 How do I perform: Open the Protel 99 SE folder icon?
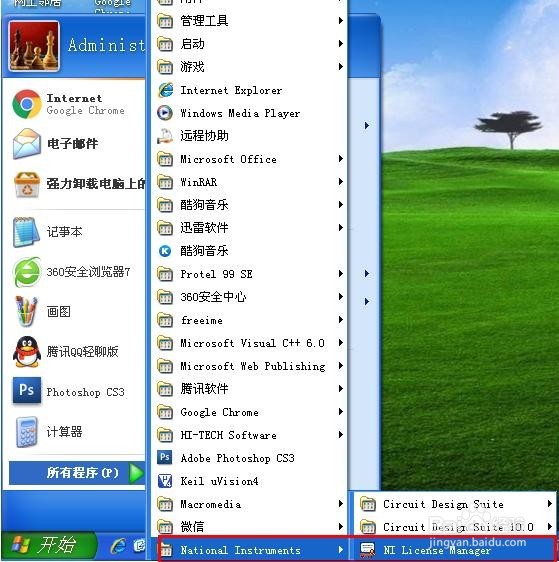point(165,274)
